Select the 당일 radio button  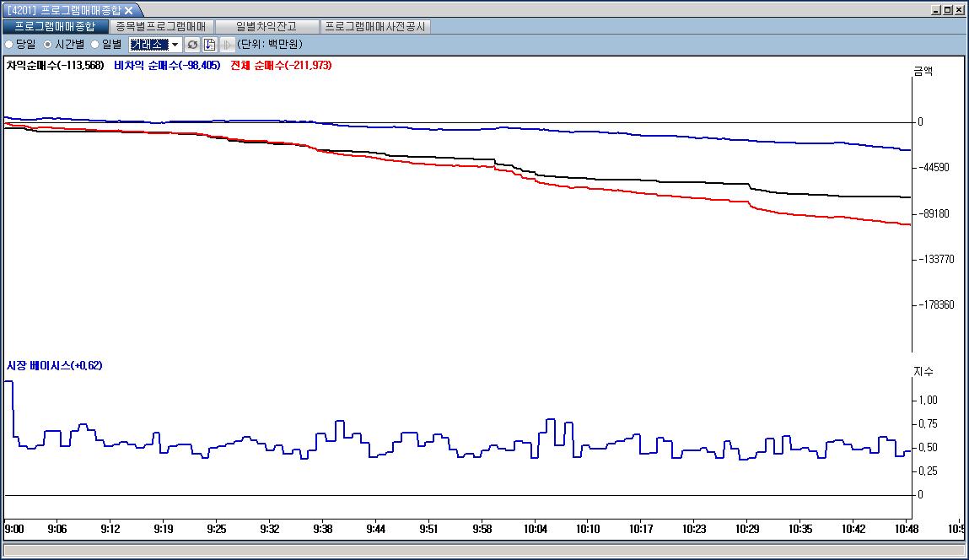[x=9, y=44]
